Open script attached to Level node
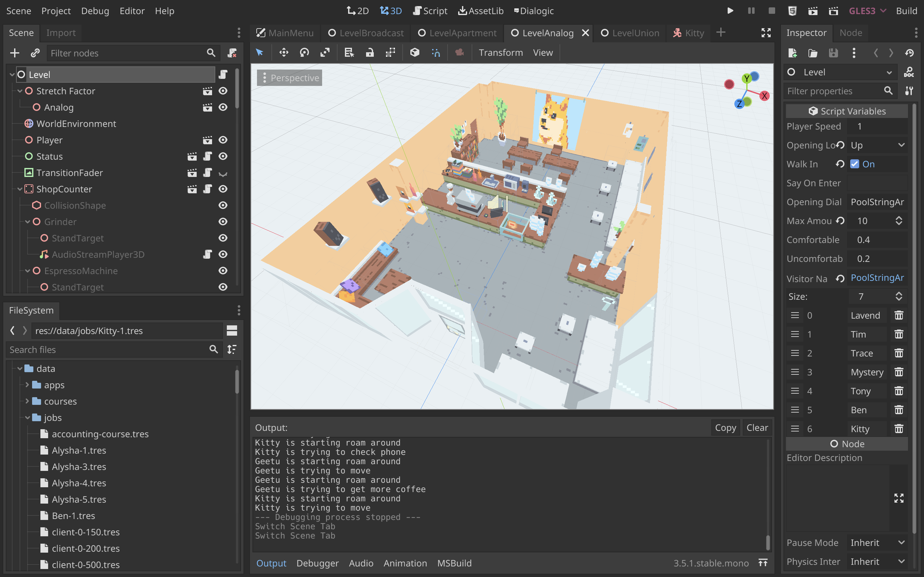924x577 pixels. pos(223,74)
